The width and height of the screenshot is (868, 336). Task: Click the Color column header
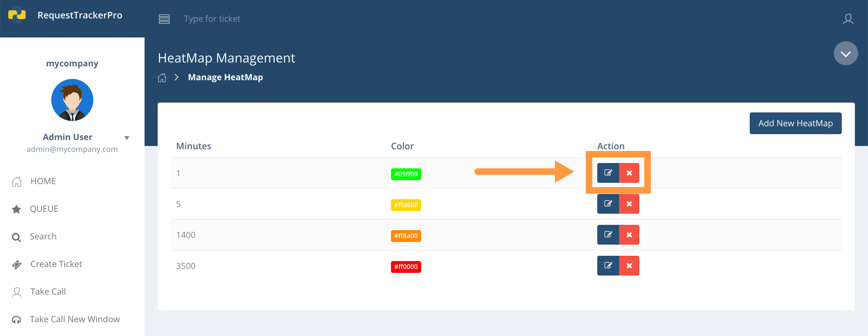click(x=402, y=146)
